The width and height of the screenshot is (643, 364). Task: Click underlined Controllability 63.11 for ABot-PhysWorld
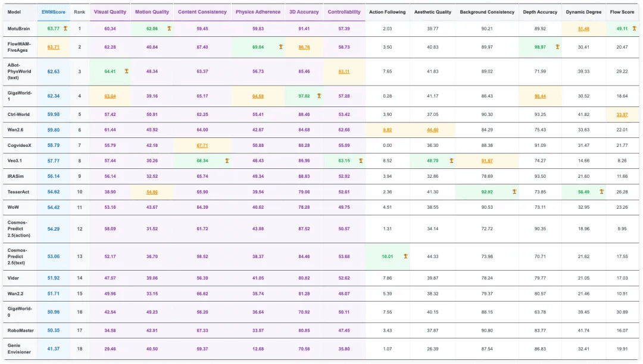345,72
